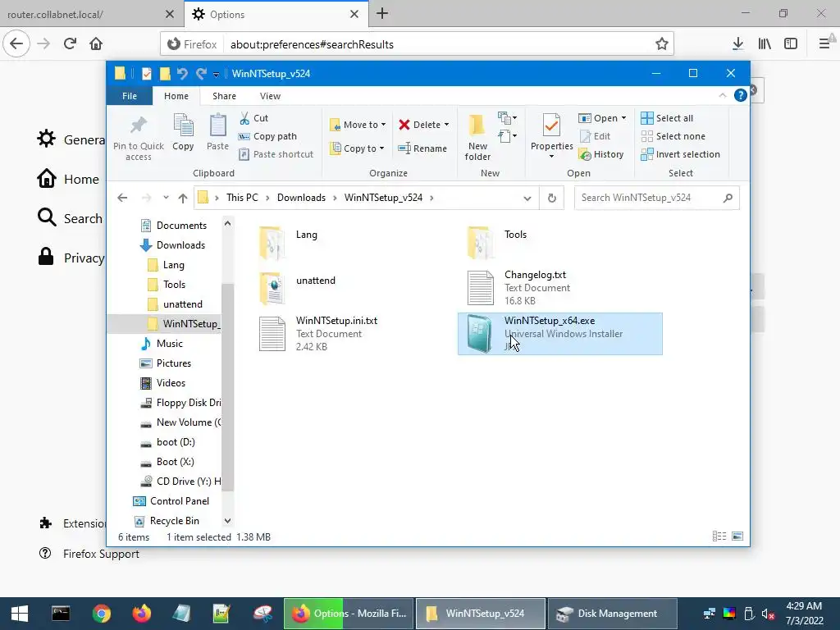The height and width of the screenshot is (630, 840).
Task: Open file History from ribbon
Action: click(x=601, y=154)
